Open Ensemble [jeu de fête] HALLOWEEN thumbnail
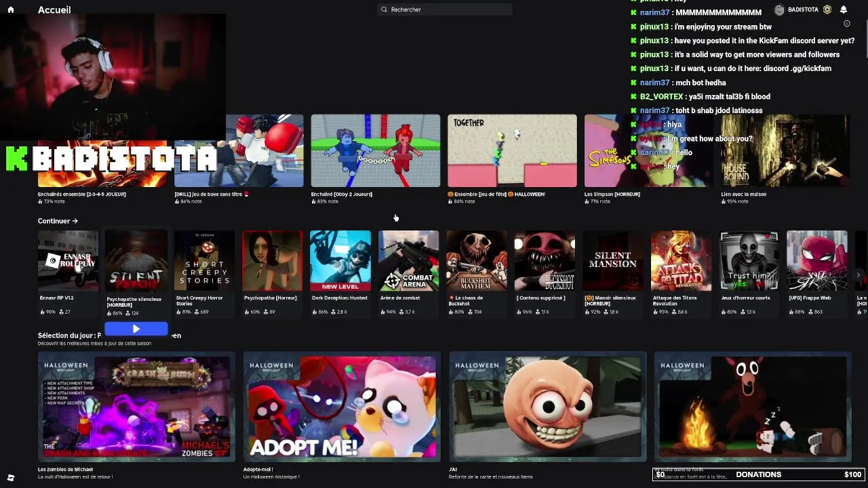Viewport: 868px width, 488px height. point(512,150)
